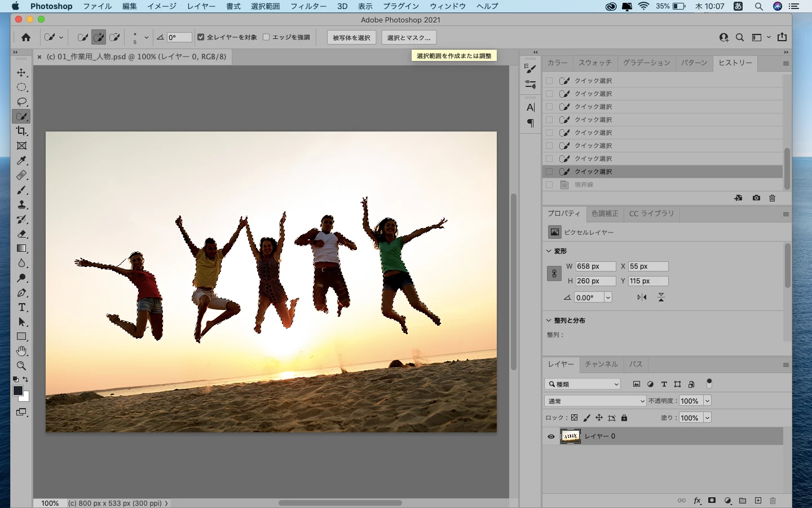Select the Horizontal Type tool
The width and height of the screenshot is (812, 508).
pyautogui.click(x=21, y=308)
